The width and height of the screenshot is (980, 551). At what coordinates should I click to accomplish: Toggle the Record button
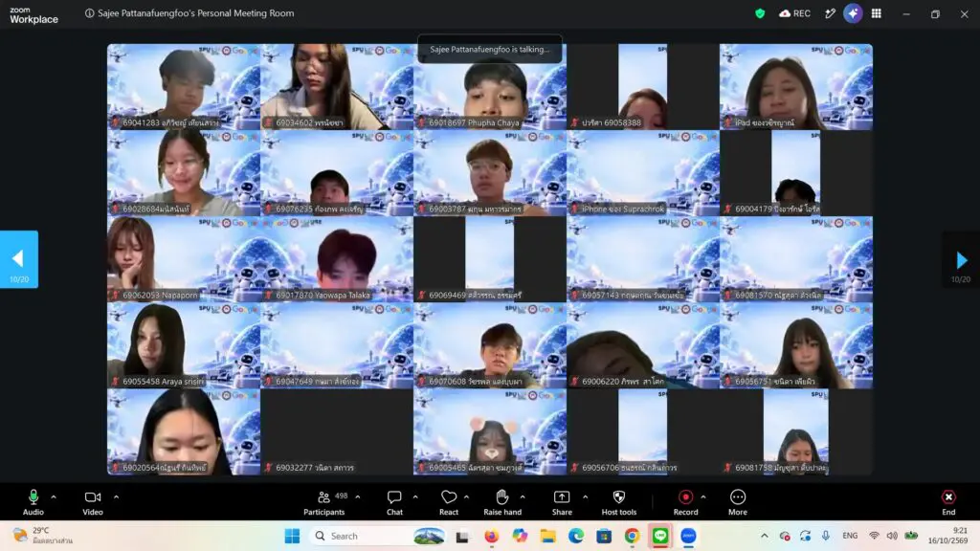(685, 502)
